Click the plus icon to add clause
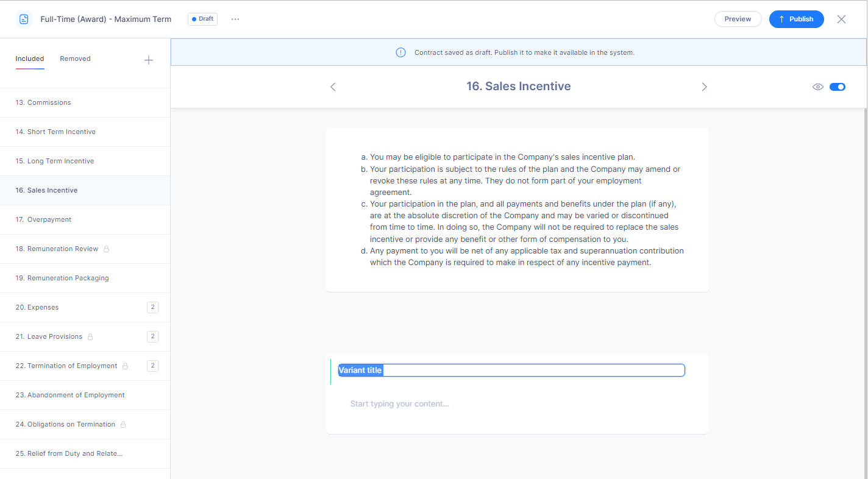The width and height of the screenshot is (868, 479). 148,60
